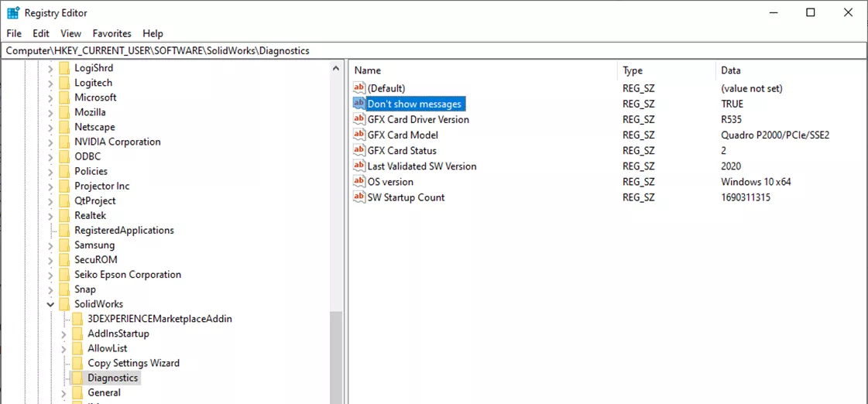Expand the Mozilla key
Image resolution: width=868 pixels, height=404 pixels.
(50, 112)
